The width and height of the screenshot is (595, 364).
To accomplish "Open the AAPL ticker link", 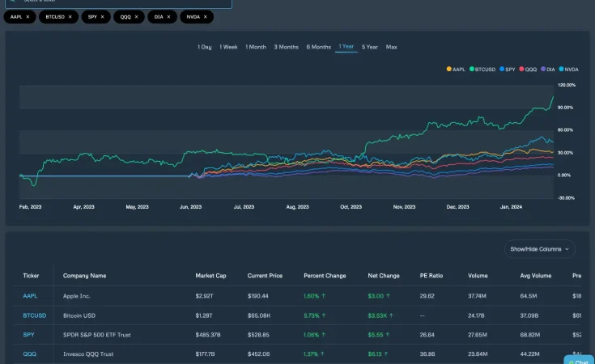I will point(30,296).
